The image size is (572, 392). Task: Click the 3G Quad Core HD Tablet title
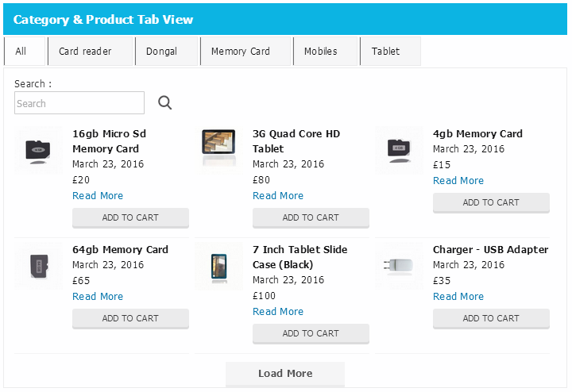pos(296,141)
